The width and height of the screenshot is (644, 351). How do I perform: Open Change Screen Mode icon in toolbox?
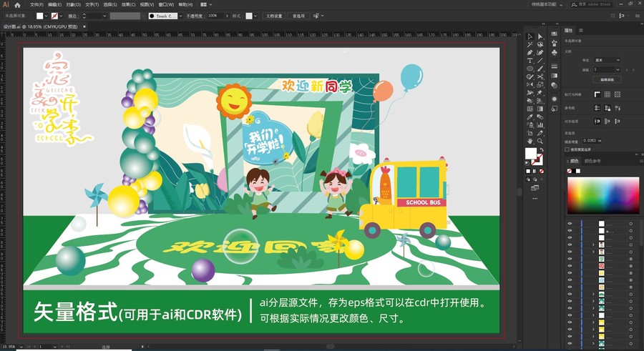click(x=535, y=187)
